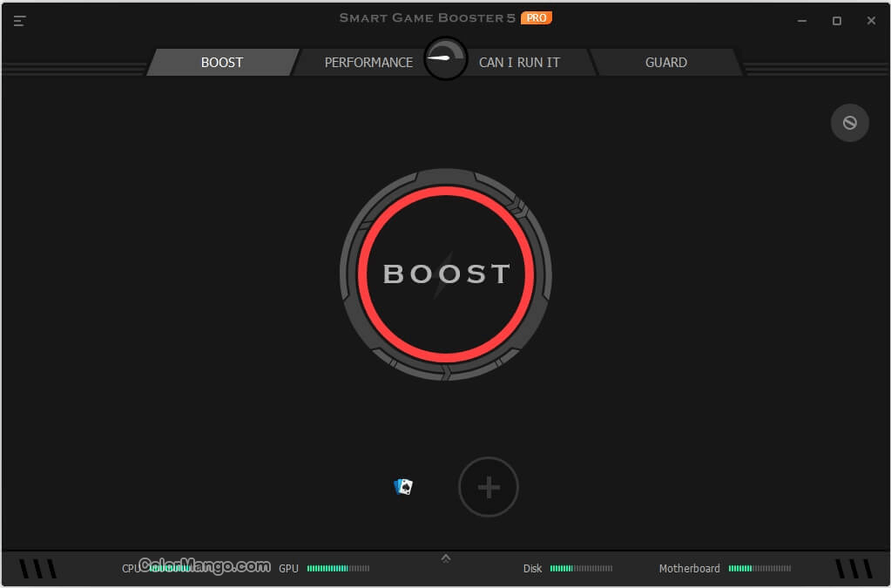This screenshot has width=891, height=588.
Task: Click the Motherboard label
Action: pyautogui.click(x=689, y=568)
